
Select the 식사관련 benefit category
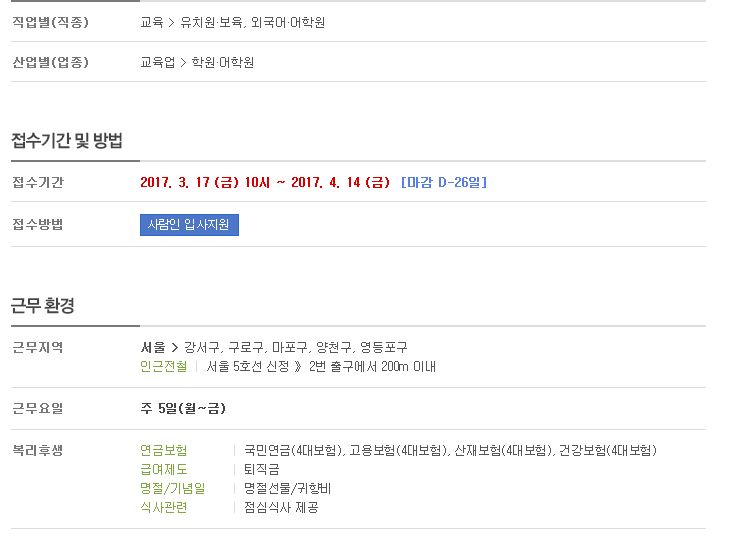163,507
